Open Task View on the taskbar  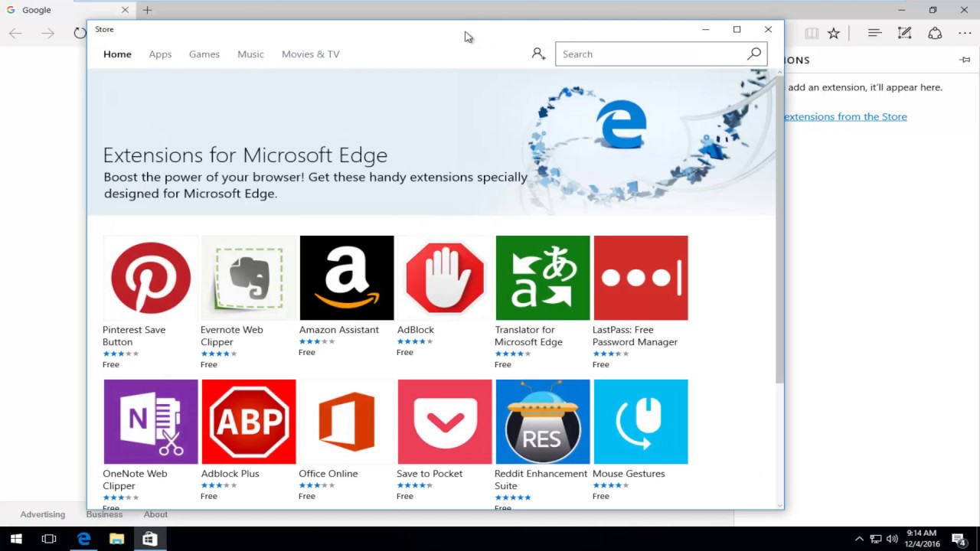pos(49,539)
